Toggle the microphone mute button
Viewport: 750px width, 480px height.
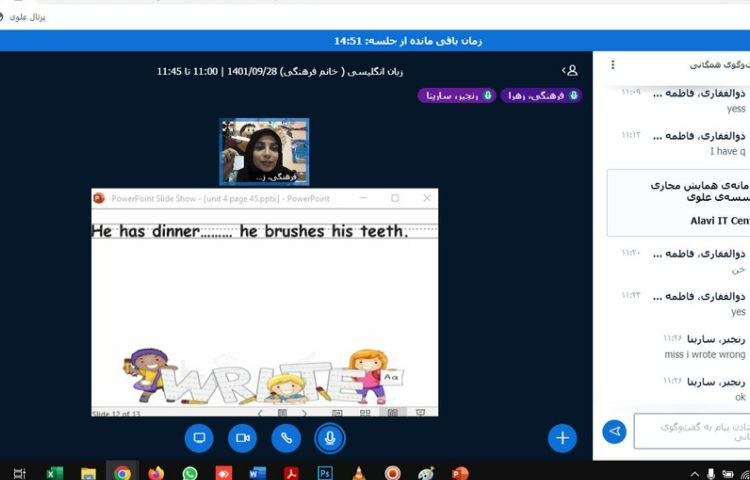point(330,438)
